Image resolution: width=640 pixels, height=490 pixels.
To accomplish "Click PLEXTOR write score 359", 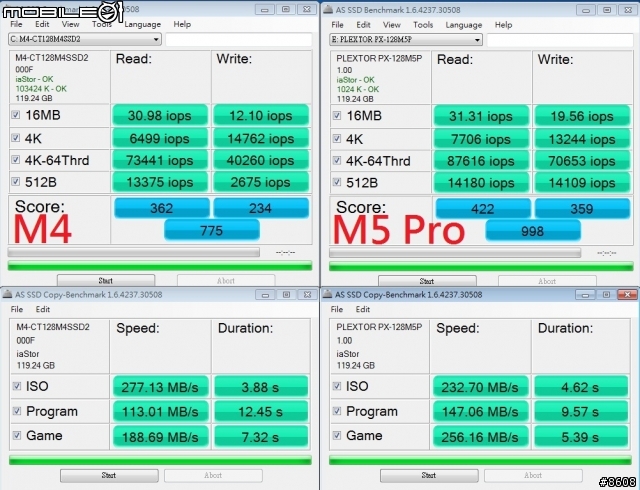I will tap(582, 209).
